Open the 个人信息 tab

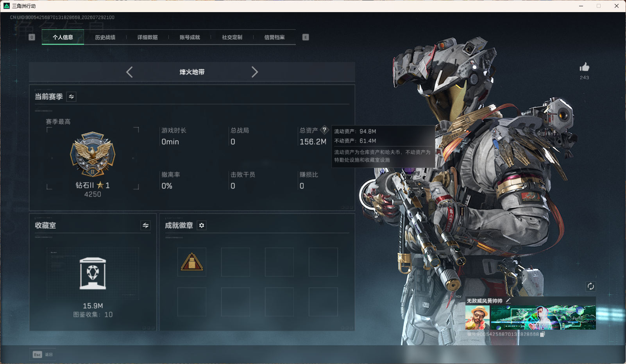pyautogui.click(x=63, y=37)
